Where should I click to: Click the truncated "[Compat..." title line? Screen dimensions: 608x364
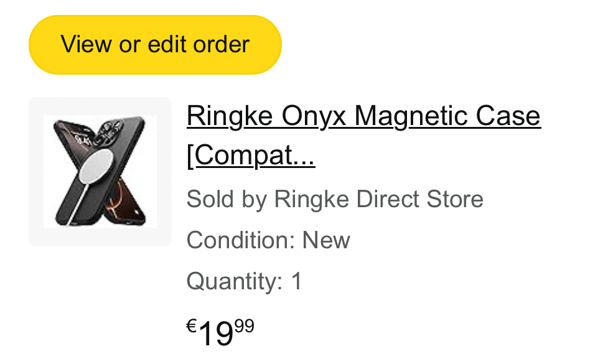coord(251,156)
